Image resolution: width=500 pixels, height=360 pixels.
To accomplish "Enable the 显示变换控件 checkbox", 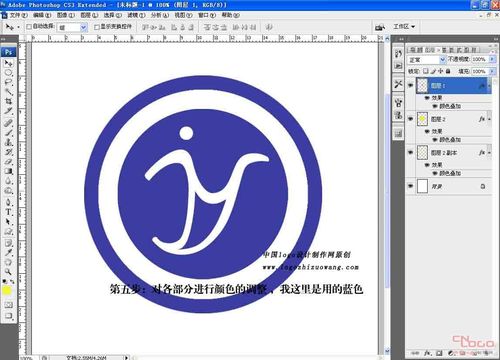I will tap(97, 27).
